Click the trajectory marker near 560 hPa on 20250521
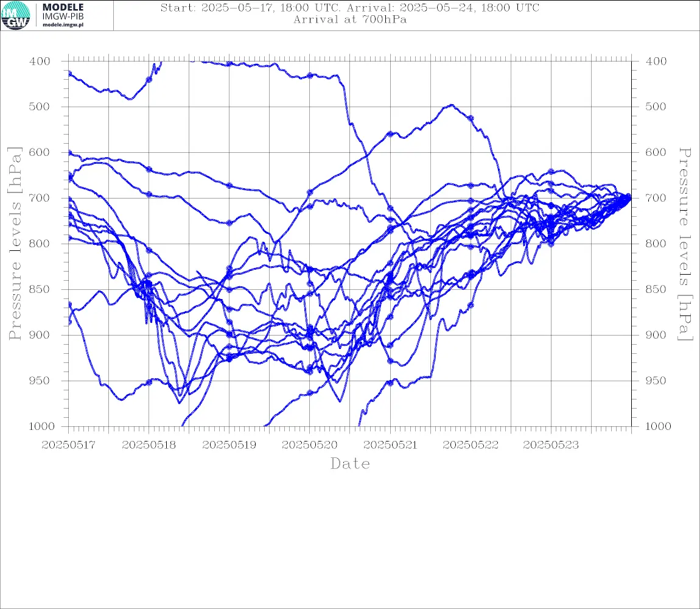Image resolution: width=700 pixels, height=609 pixels. [390, 134]
